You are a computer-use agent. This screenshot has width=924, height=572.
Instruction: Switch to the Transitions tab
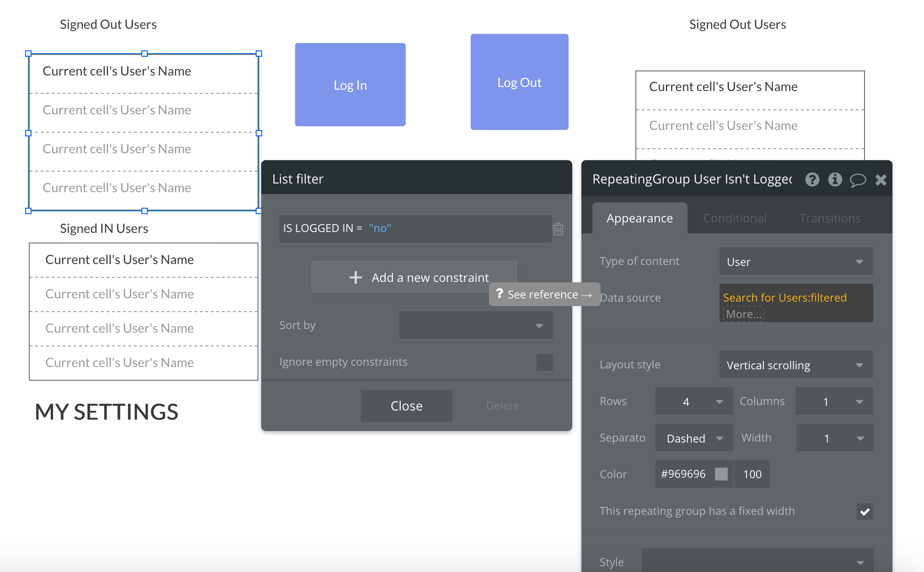(830, 218)
